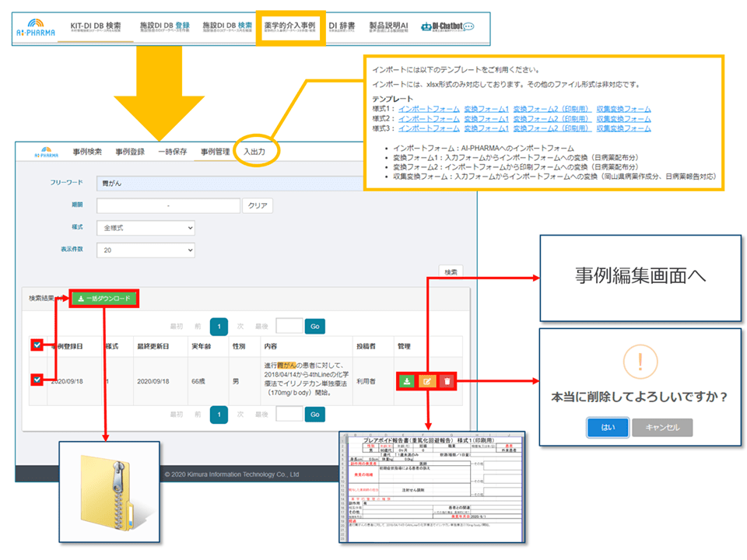Switch to the 入出力 tab

[254, 151]
